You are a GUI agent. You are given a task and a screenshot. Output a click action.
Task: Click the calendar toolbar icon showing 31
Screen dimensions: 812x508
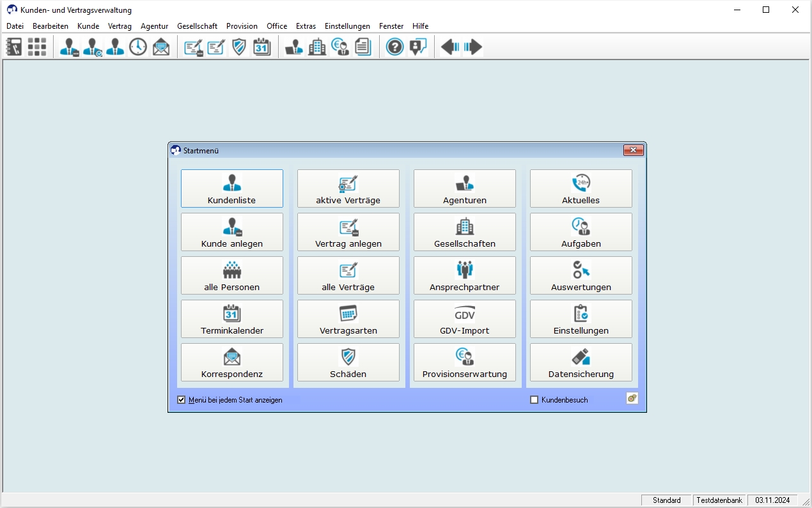pos(262,47)
